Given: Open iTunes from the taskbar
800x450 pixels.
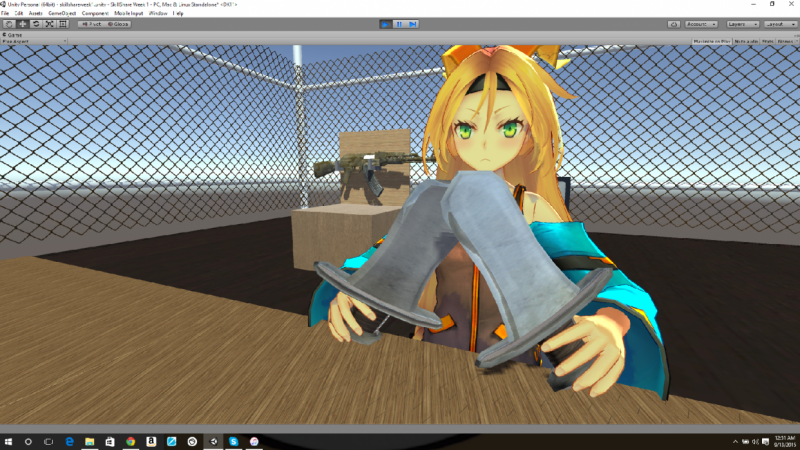Looking at the screenshot, I should pos(254,442).
